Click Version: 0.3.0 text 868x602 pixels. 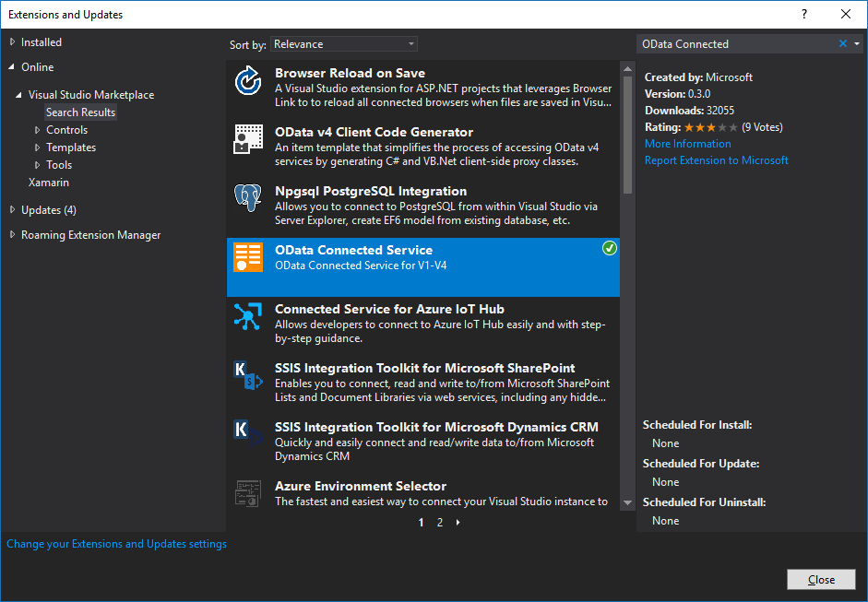click(x=678, y=94)
